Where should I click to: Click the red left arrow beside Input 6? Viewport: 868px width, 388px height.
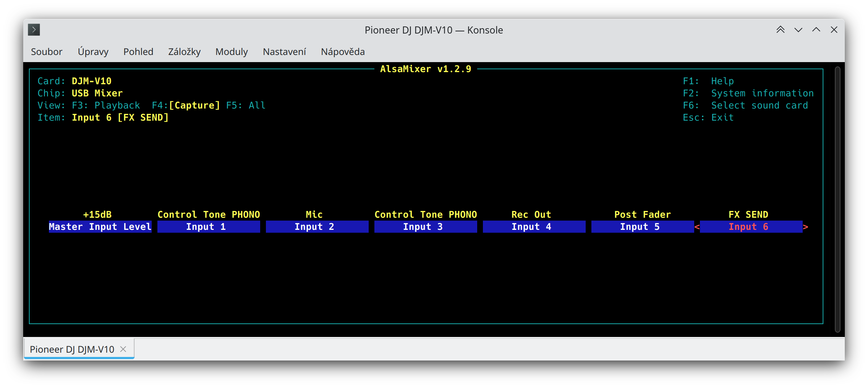tap(697, 227)
